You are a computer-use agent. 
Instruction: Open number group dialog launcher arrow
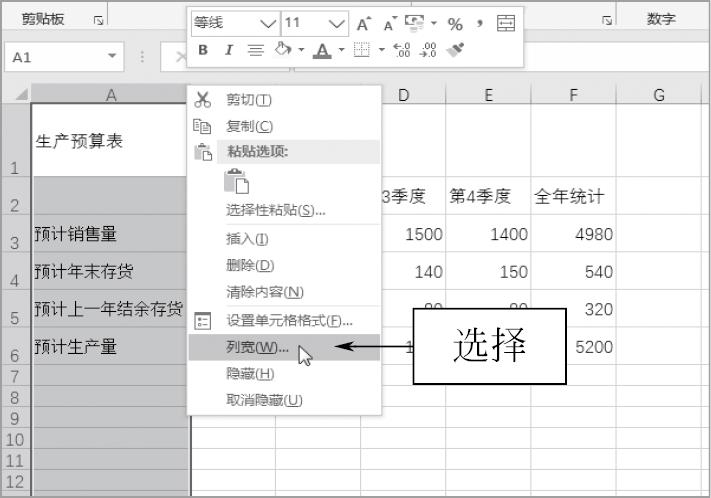(x=607, y=20)
